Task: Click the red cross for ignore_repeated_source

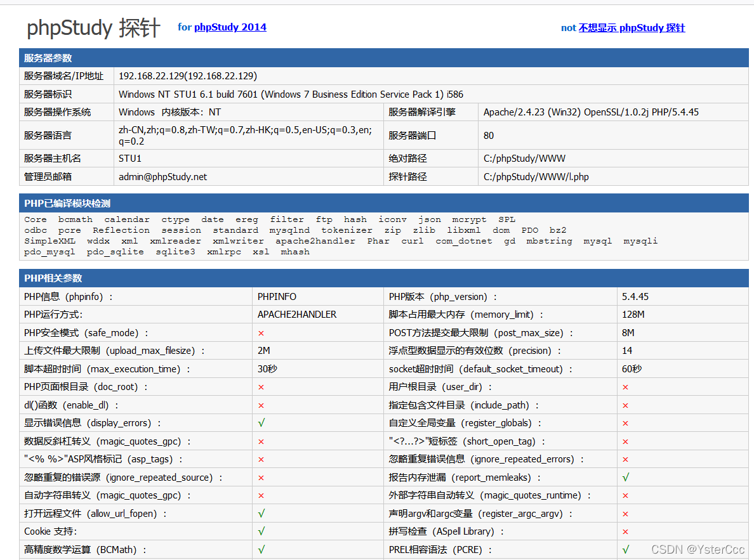Action: [x=261, y=478]
